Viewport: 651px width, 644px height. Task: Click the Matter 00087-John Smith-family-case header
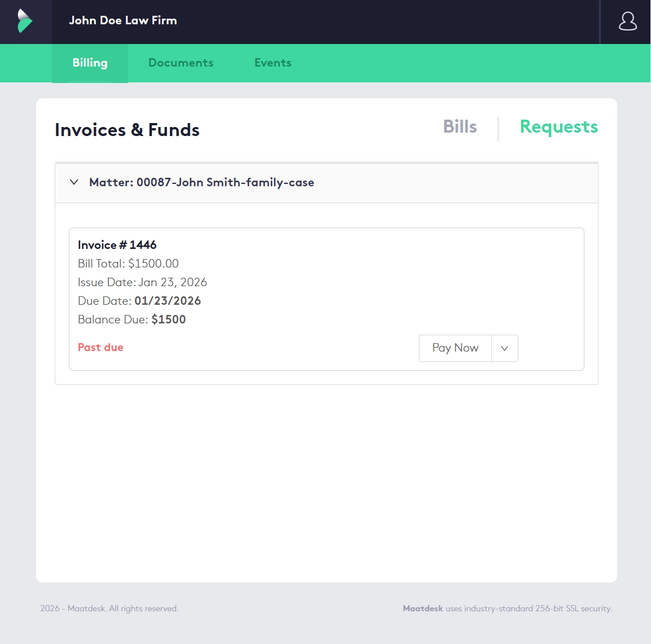tap(202, 182)
